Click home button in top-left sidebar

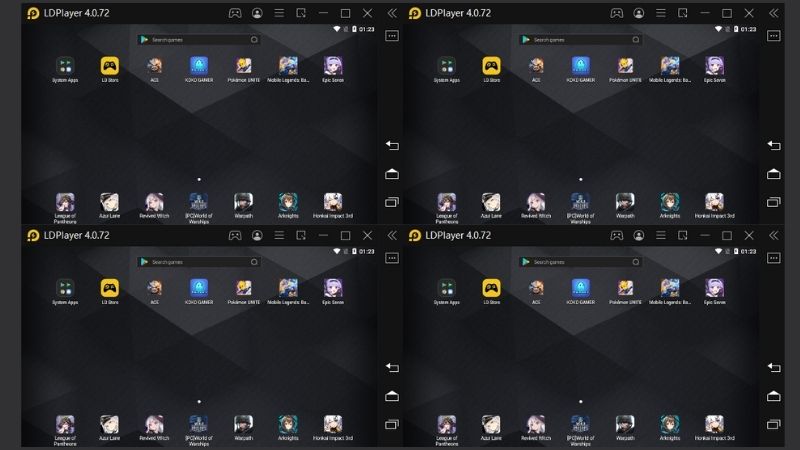(x=392, y=174)
